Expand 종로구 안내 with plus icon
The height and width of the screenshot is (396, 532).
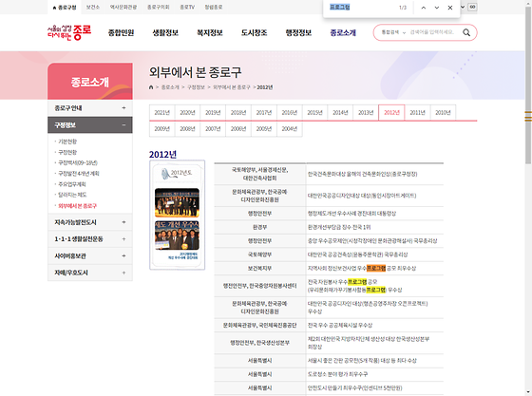click(x=123, y=108)
